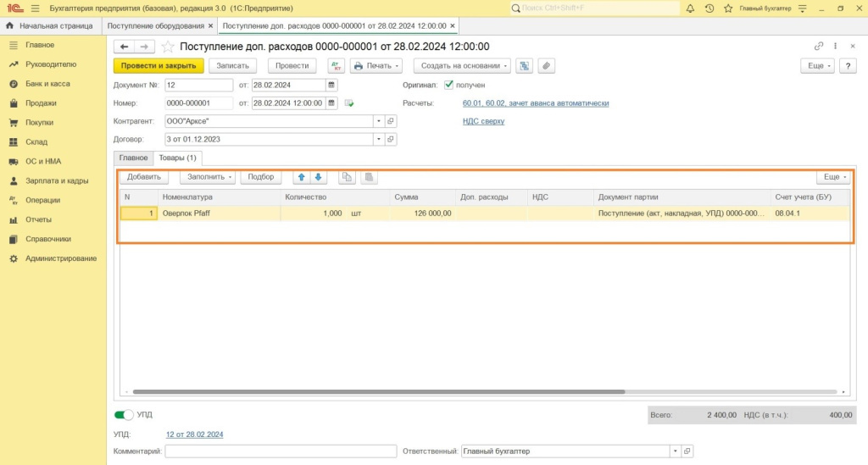This screenshot has width=868, height=465.
Task: Open the НДС сверху link
Action: (x=483, y=121)
